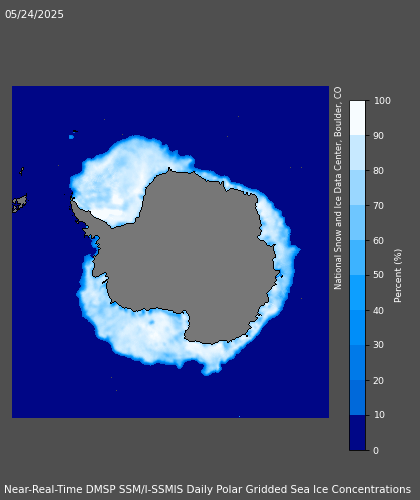Click the small blue spot in lower sea ice

tap(152, 322)
